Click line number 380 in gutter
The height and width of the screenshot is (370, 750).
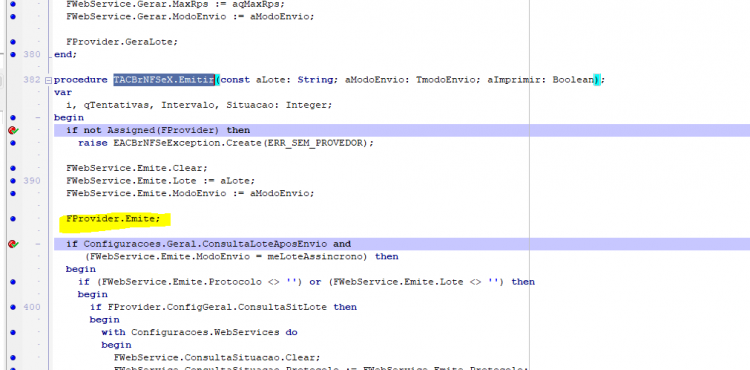pos(32,54)
